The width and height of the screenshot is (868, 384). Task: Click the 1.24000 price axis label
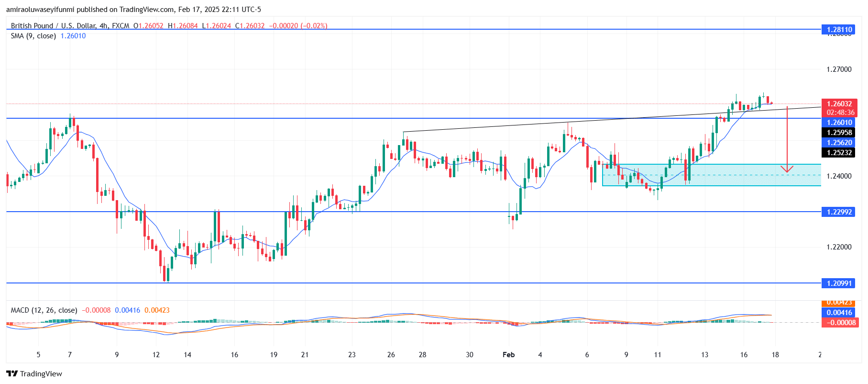[839, 176]
